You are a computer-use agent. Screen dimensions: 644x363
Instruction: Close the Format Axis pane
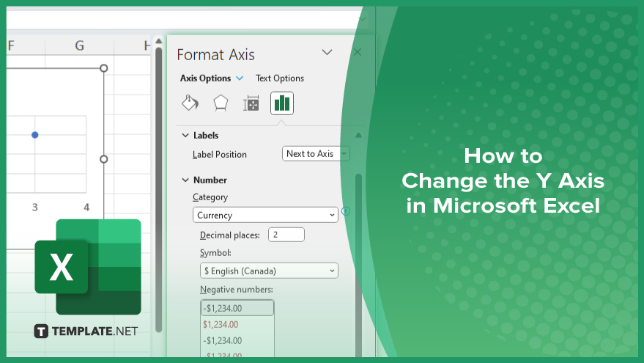(358, 52)
